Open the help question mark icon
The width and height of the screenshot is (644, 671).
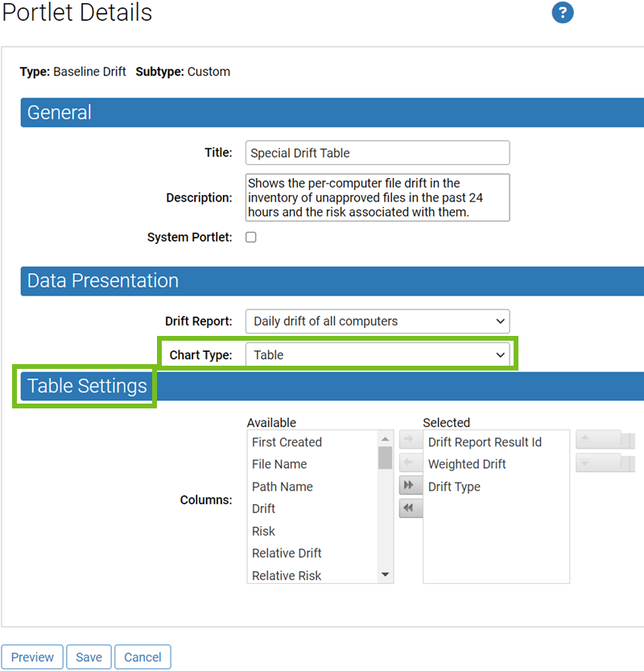pyautogui.click(x=562, y=13)
